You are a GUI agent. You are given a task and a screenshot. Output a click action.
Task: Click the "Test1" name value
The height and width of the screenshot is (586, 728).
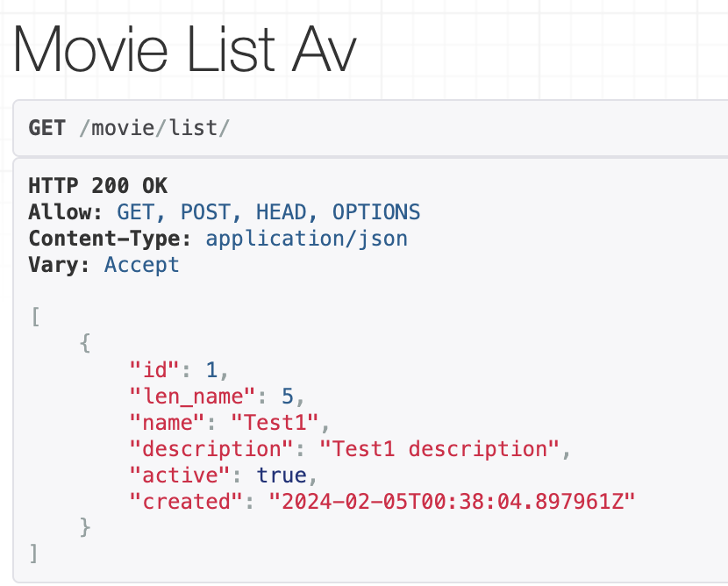275,423
